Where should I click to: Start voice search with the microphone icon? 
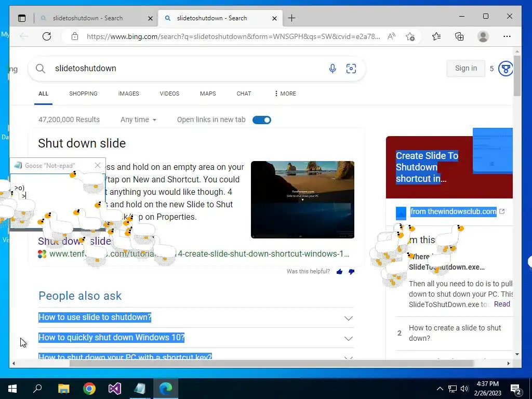point(332,69)
